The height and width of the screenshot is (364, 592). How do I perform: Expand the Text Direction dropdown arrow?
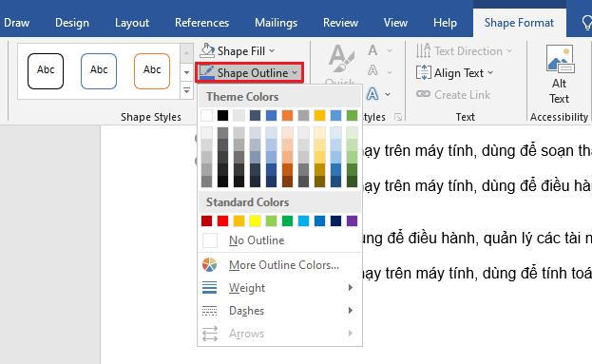pyautogui.click(x=509, y=50)
